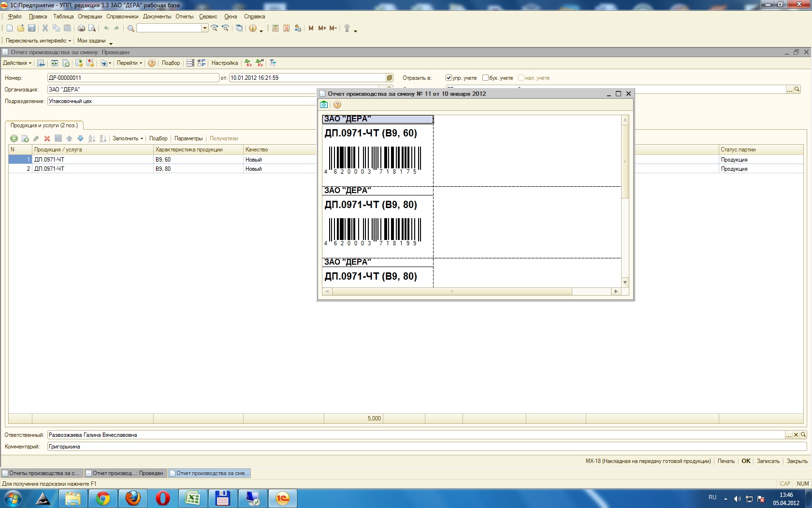The height and width of the screenshot is (508, 812).
Task: Move row down with blue arrow icon
Action: coord(80,138)
